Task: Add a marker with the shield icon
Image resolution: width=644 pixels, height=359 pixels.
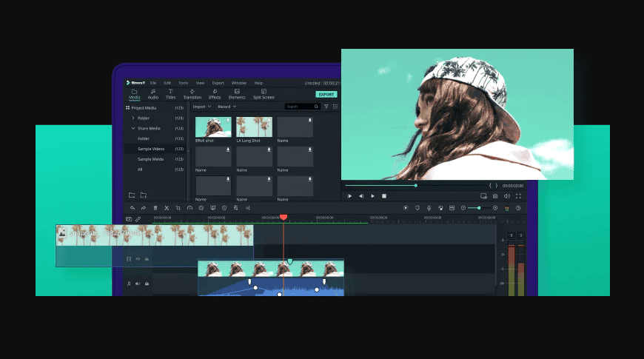Action: [417, 208]
